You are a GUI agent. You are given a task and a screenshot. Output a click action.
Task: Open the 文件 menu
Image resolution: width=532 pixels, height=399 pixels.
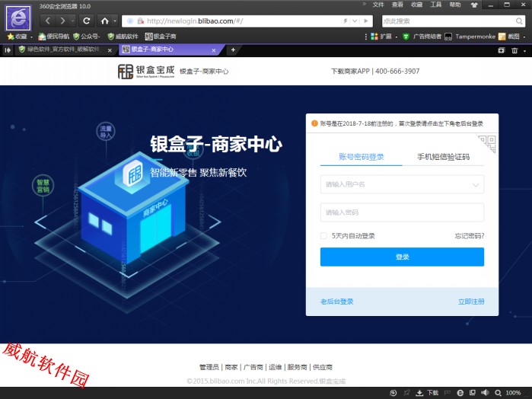click(378, 5)
